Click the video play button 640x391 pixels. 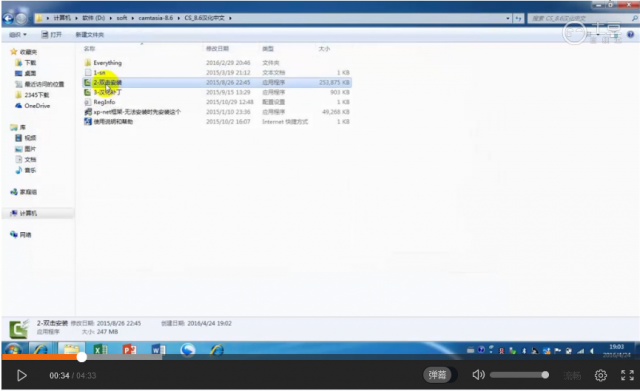click(22, 375)
